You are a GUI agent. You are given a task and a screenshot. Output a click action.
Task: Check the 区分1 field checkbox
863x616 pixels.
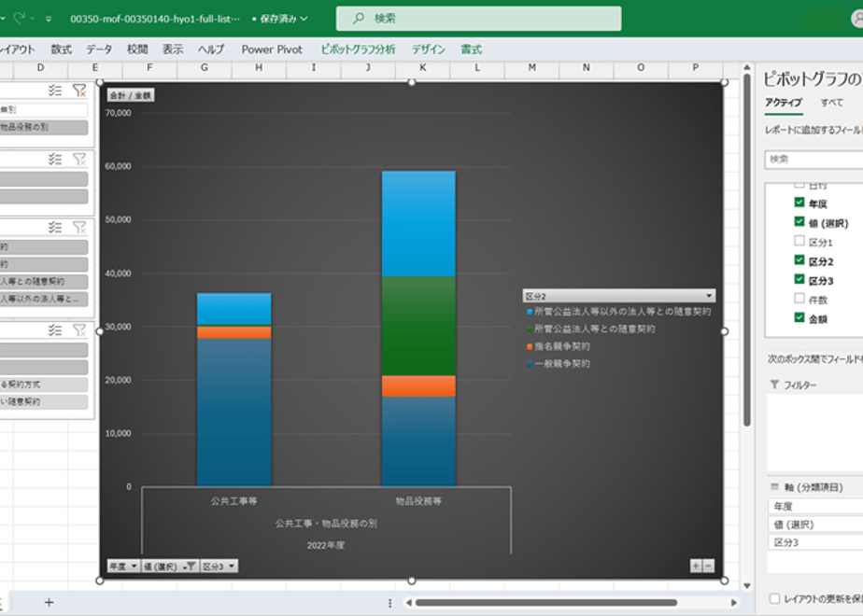[799, 241]
